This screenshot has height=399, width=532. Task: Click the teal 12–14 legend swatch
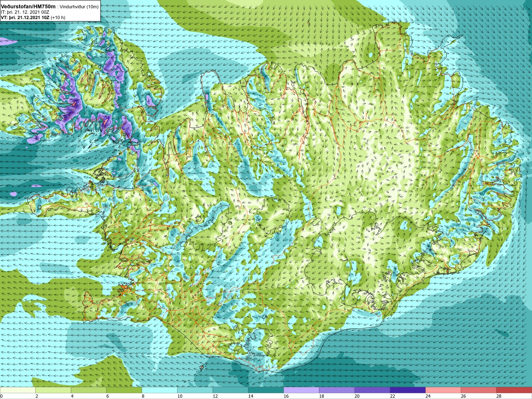tap(231, 390)
